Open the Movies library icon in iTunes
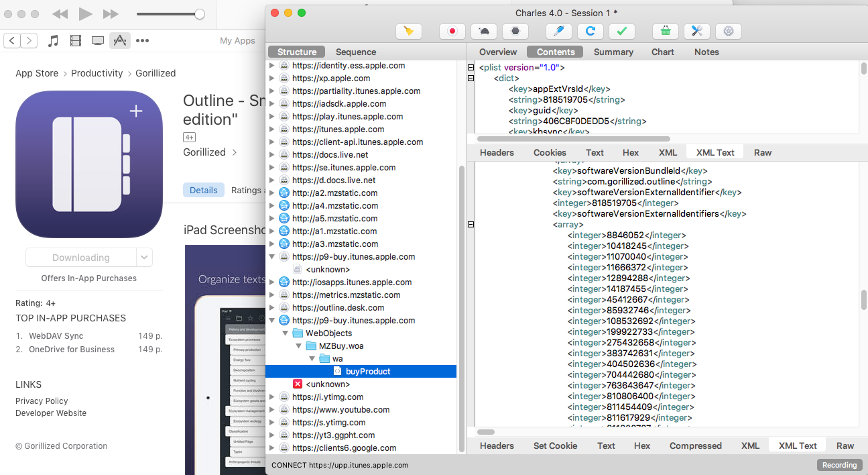This screenshot has width=868, height=475. [x=76, y=41]
